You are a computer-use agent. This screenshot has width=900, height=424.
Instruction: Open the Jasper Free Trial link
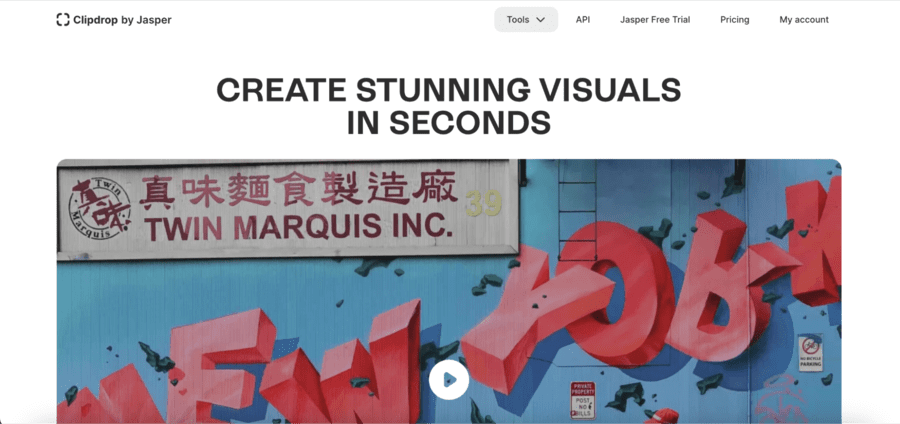click(x=654, y=19)
